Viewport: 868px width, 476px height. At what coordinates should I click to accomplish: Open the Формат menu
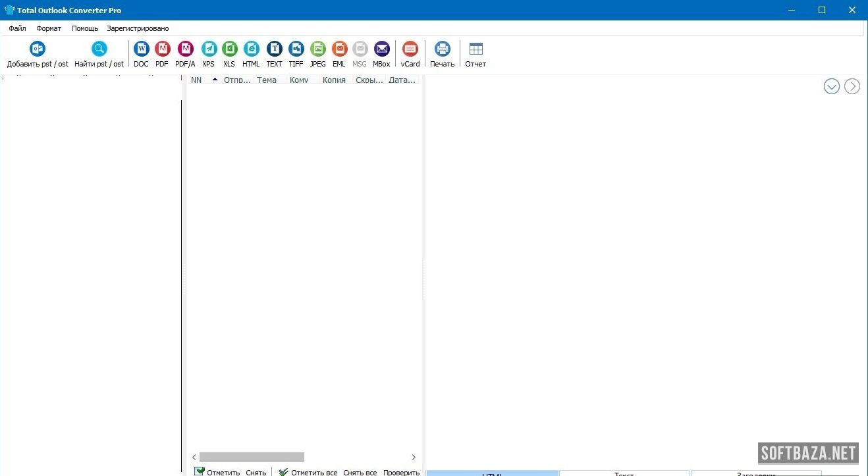pyautogui.click(x=49, y=28)
